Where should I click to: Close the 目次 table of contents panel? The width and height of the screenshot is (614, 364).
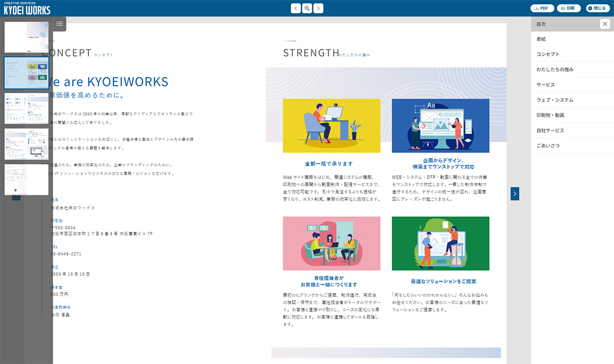pyautogui.click(x=605, y=24)
